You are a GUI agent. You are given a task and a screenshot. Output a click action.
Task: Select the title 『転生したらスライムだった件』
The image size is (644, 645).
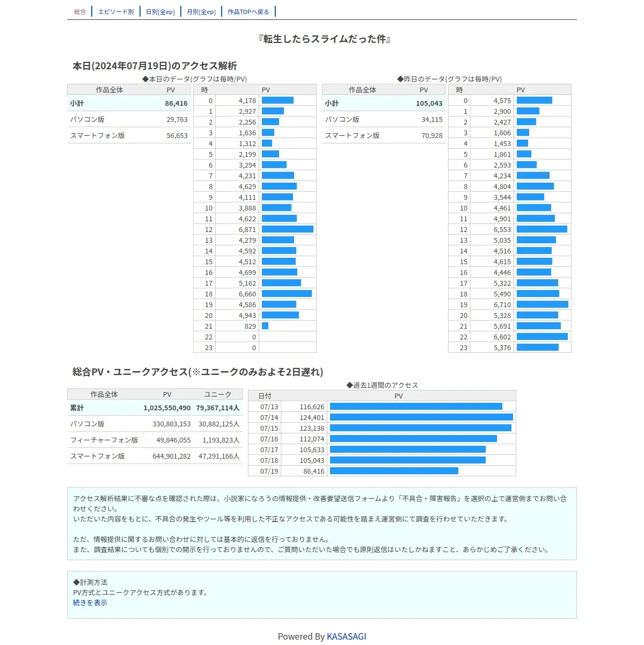(324, 39)
